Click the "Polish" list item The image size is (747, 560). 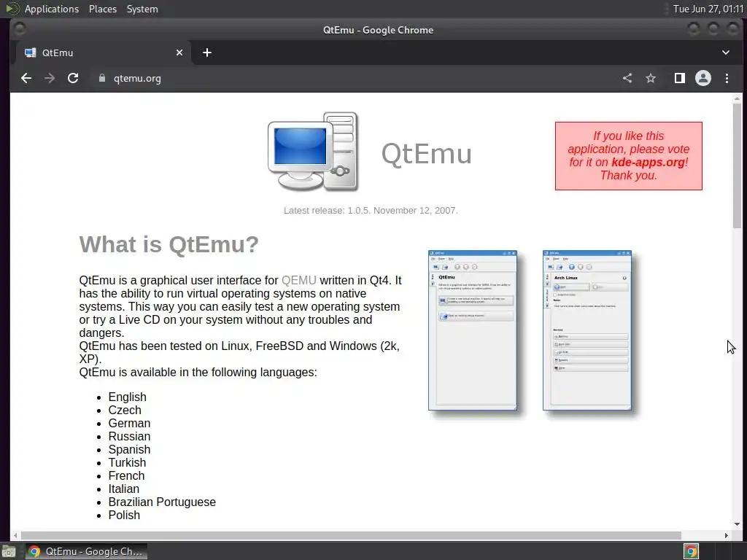pyautogui.click(x=124, y=516)
